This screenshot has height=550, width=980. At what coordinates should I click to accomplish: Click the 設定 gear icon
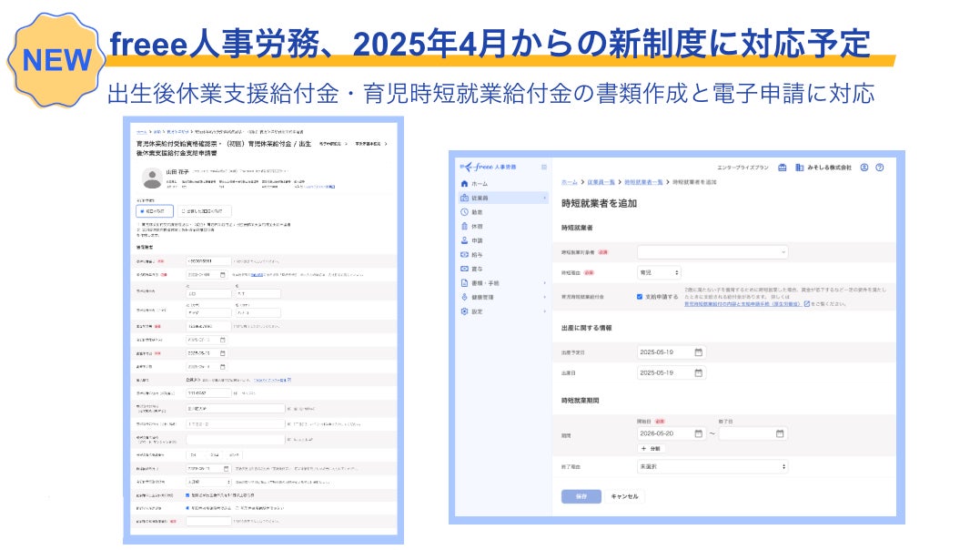click(464, 311)
